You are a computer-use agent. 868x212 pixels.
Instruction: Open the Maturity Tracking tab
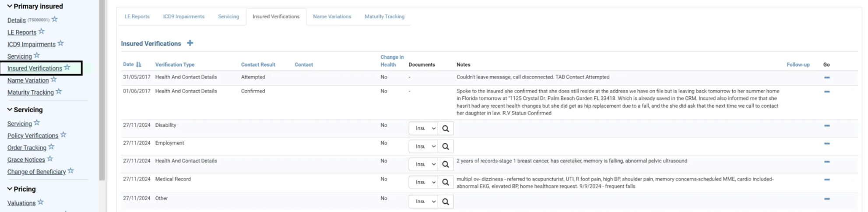[384, 17]
